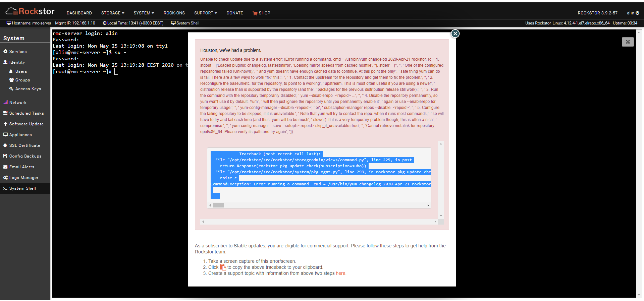
Task: Expand the Storage dropdown menu
Action: click(113, 13)
